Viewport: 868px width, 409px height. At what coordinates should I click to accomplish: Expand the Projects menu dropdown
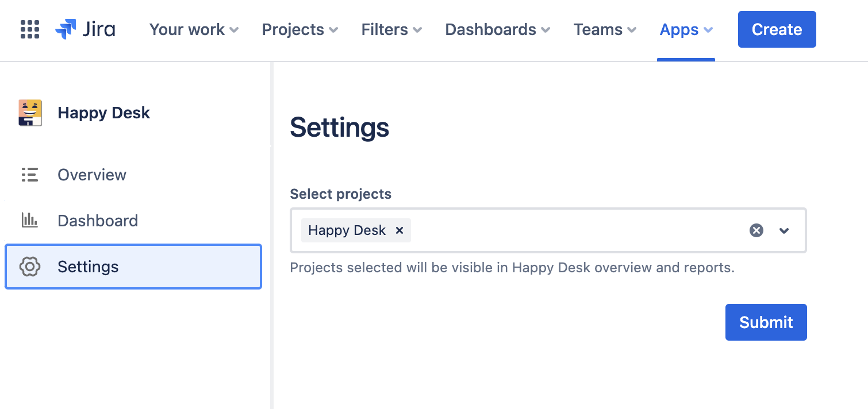299,29
